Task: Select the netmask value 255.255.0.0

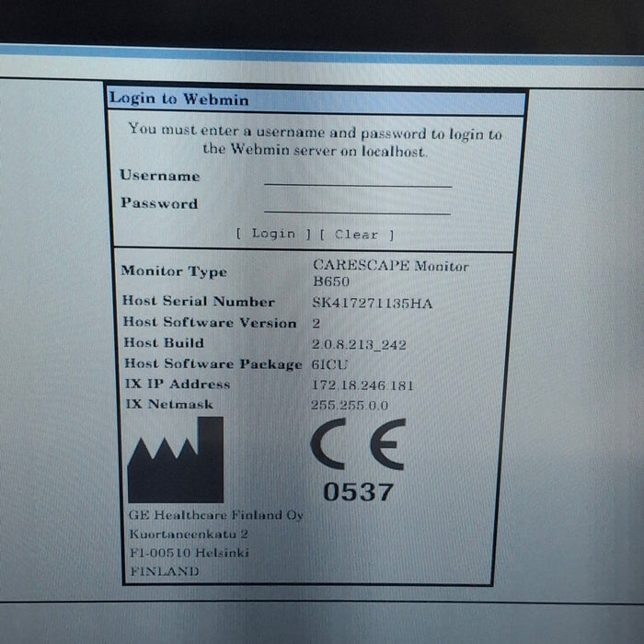Action: pos(350,405)
